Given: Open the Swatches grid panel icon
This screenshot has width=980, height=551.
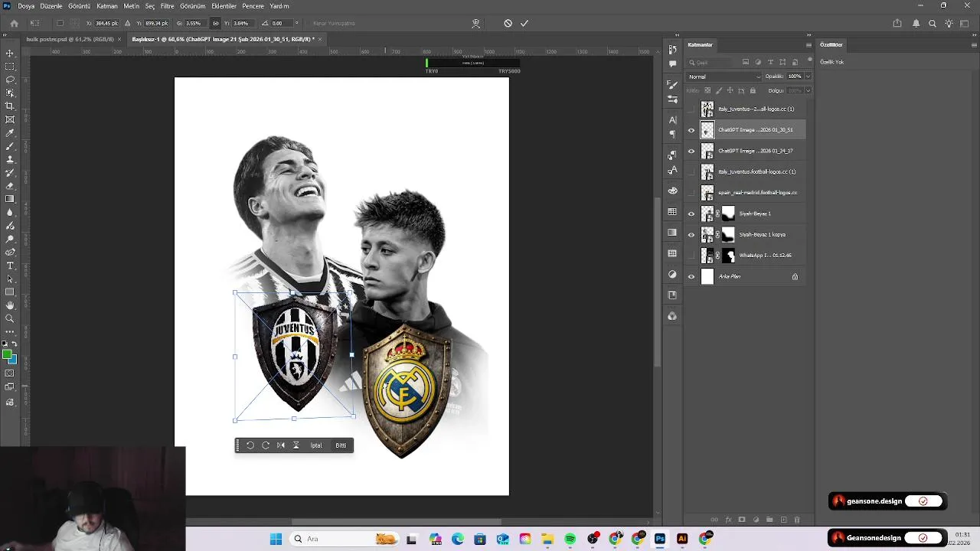Looking at the screenshot, I should point(672,212).
